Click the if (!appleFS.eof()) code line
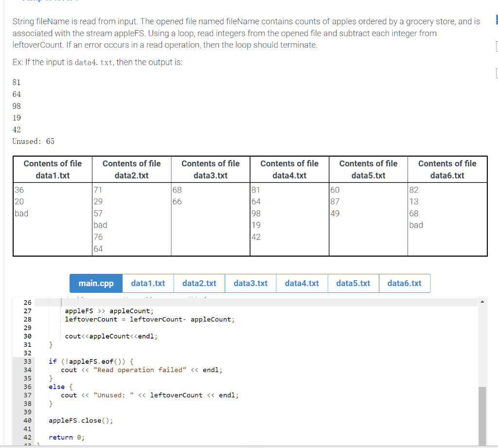Viewport: 498px width, 448px height. [x=91, y=361]
